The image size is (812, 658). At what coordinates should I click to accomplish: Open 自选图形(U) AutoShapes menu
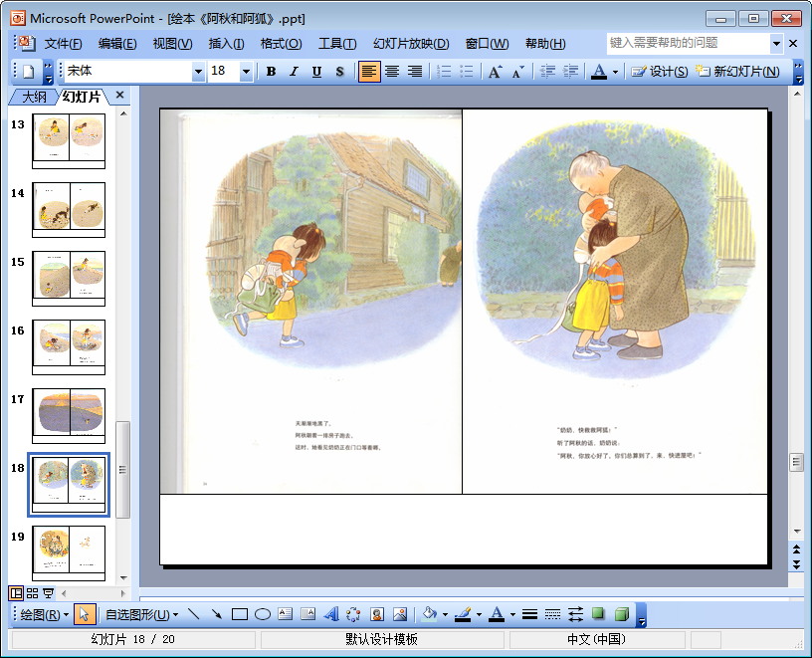coord(142,615)
